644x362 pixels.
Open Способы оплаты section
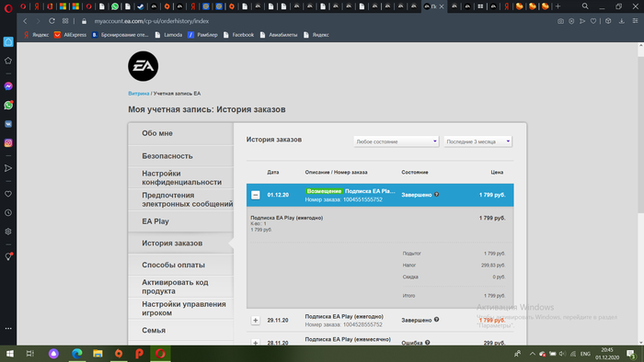pos(181,265)
